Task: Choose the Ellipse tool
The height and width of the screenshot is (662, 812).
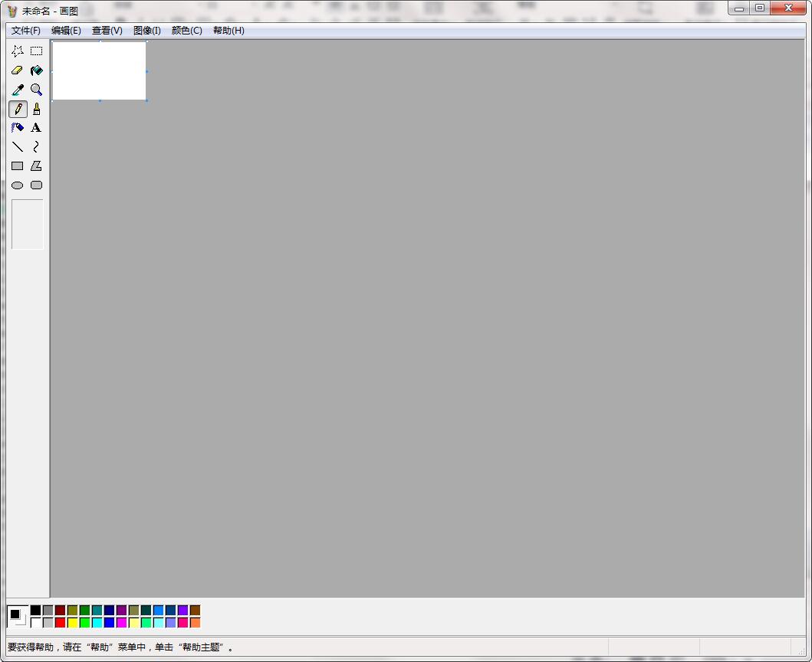Action: (x=18, y=185)
